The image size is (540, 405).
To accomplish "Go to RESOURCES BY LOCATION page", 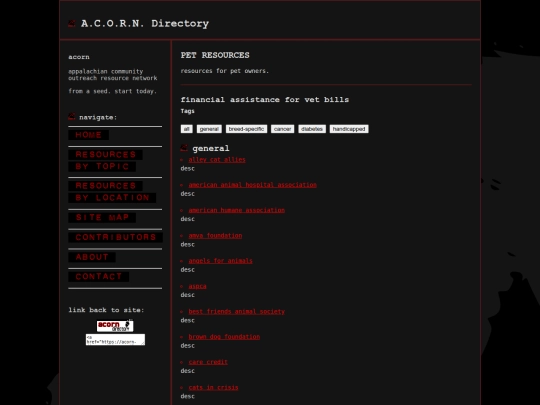I will [112, 191].
